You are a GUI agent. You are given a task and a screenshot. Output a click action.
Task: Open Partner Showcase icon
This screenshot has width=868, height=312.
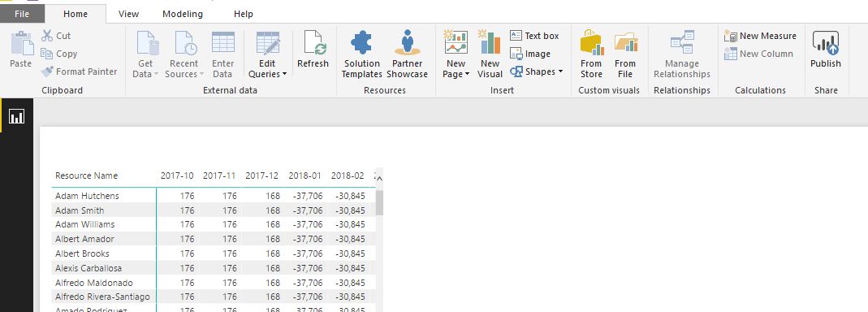click(x=408, y=42)
